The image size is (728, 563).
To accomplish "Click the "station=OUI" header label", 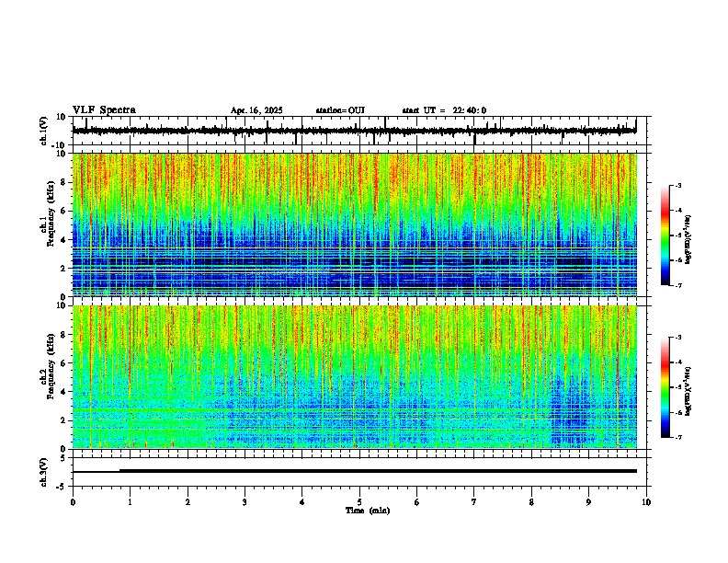I will tap(340, 110).
